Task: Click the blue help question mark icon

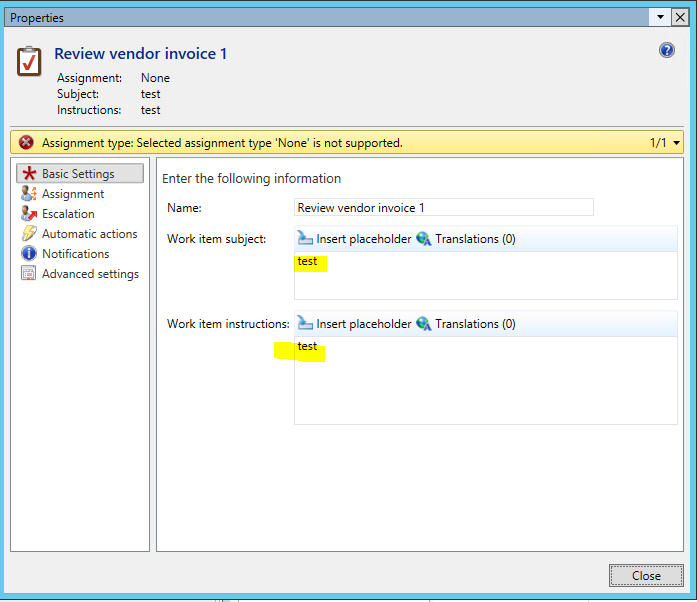Action: 667,51
